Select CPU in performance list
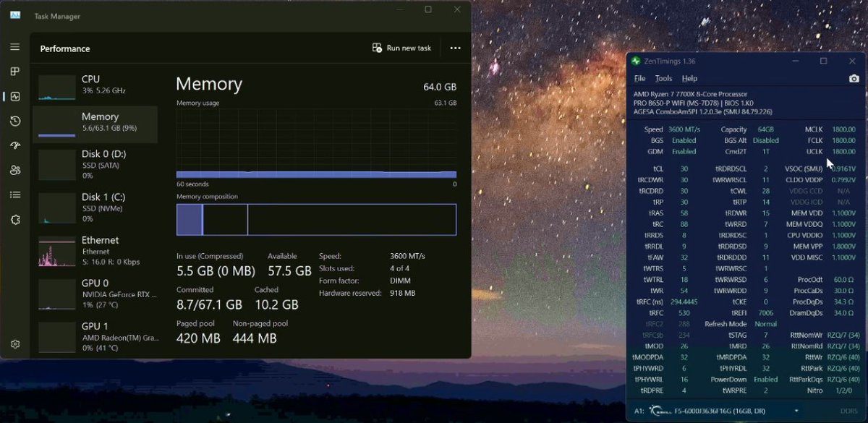Screen dimensions: 868x423 click(x=95, y=87)
